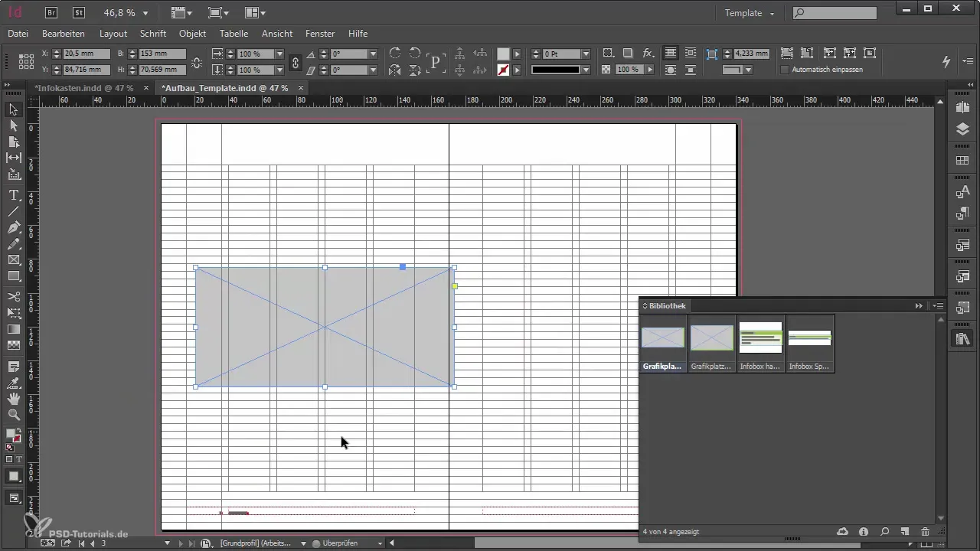Screen dimensions: 980x551
Task: Enable Automatisch einpassen checkbox
Action: tap(785, 70)
